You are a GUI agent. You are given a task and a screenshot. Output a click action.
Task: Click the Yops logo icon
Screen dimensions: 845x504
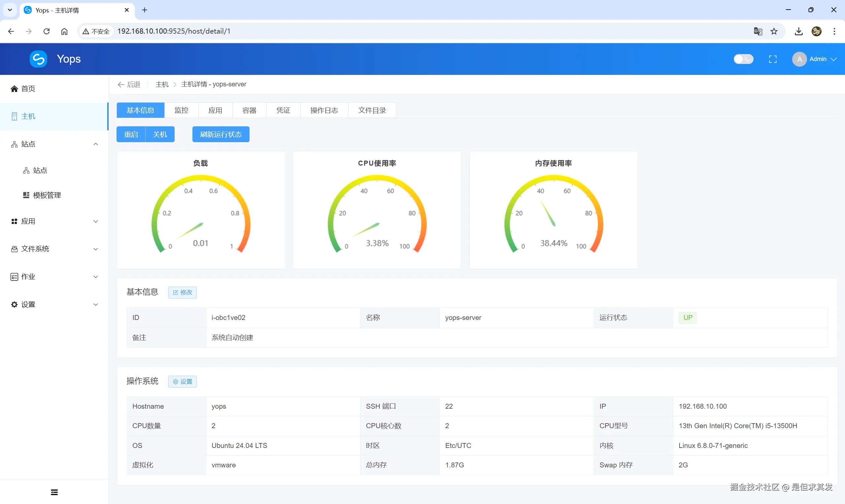[38, 59]
